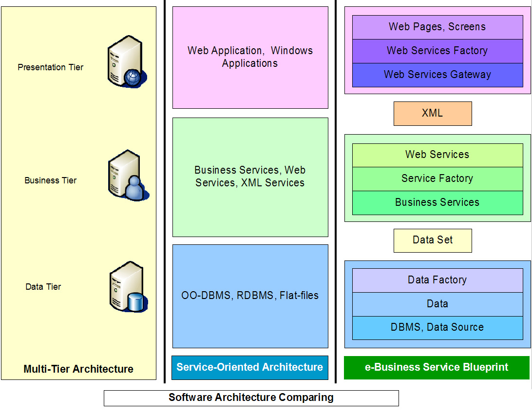Click the orange XML connector box
This screenshot has width=532, height=418.
pyautogui.click(x=433, y=113)
